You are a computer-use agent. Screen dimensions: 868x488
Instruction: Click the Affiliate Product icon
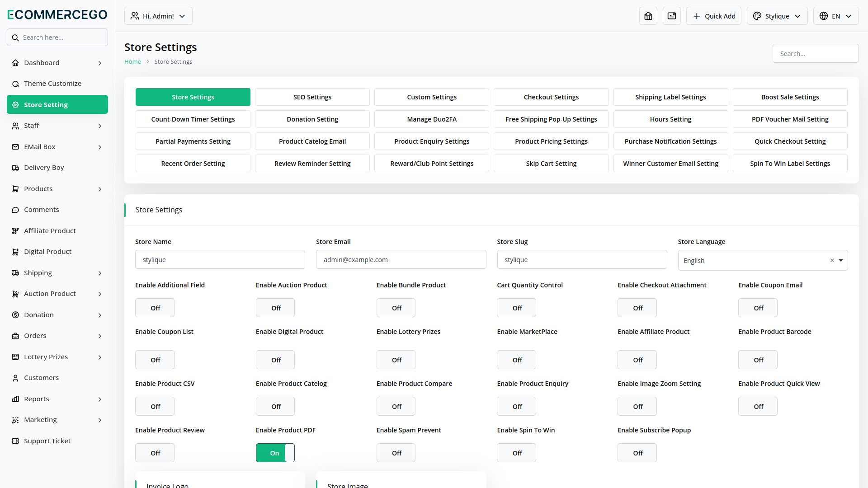[x=15, y=231]
